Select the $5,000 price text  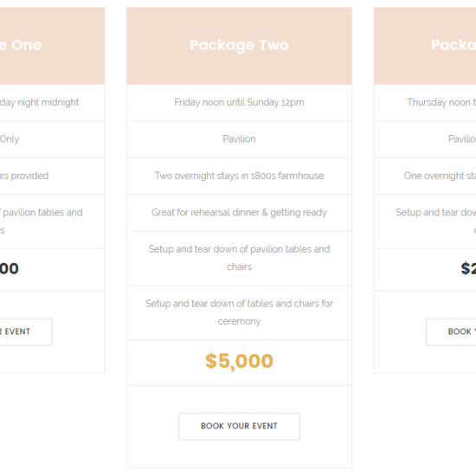point(239,361)
